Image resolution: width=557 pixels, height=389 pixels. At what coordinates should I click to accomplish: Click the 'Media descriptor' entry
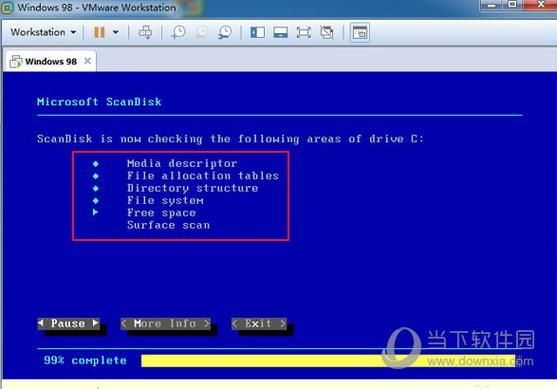pos(182,163)
